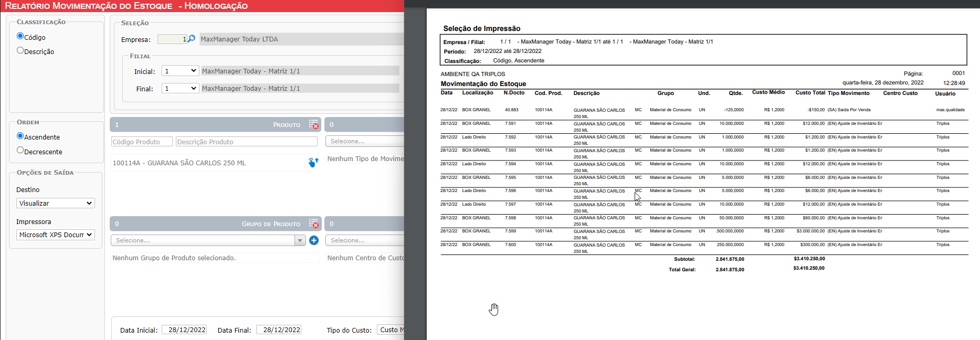The width and height of the screenshot is (980, 340).
Task: Open the Tipo do Custo dropdown
Action: (x=391, y=330)
